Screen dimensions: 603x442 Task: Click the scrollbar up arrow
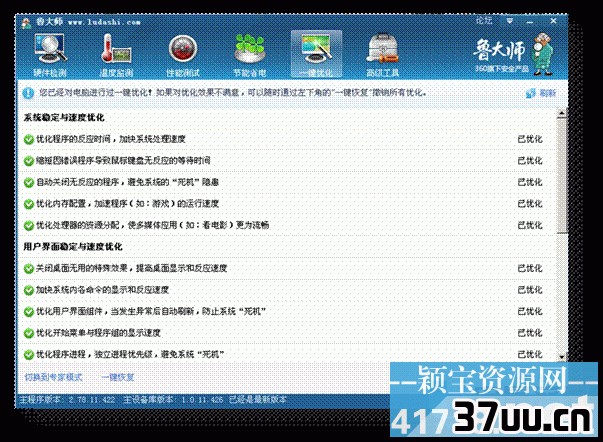pos(562,113)
